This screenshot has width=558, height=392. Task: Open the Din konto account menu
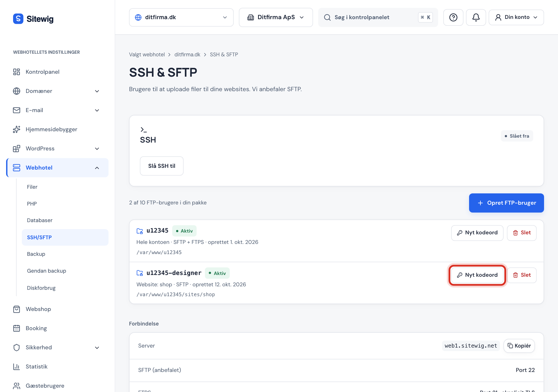click(516, 17)
